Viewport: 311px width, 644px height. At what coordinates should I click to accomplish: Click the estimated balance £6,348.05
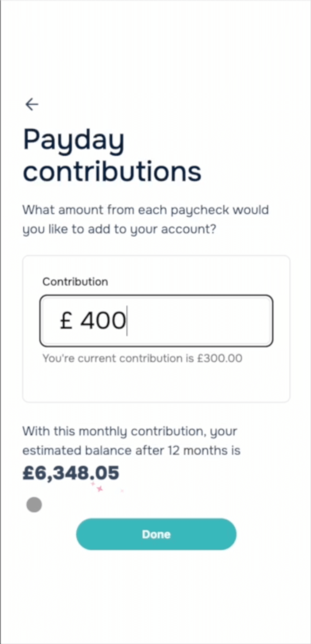coord(71,473)
